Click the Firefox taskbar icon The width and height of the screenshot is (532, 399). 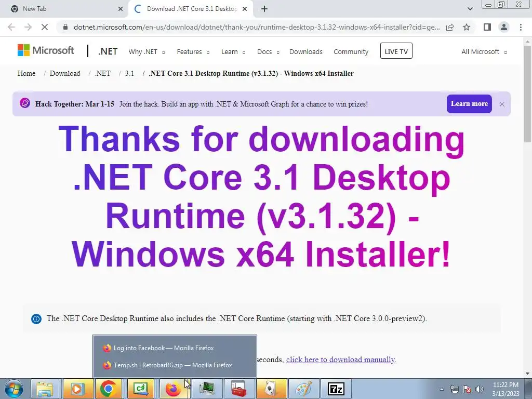[x=172, y=389]
